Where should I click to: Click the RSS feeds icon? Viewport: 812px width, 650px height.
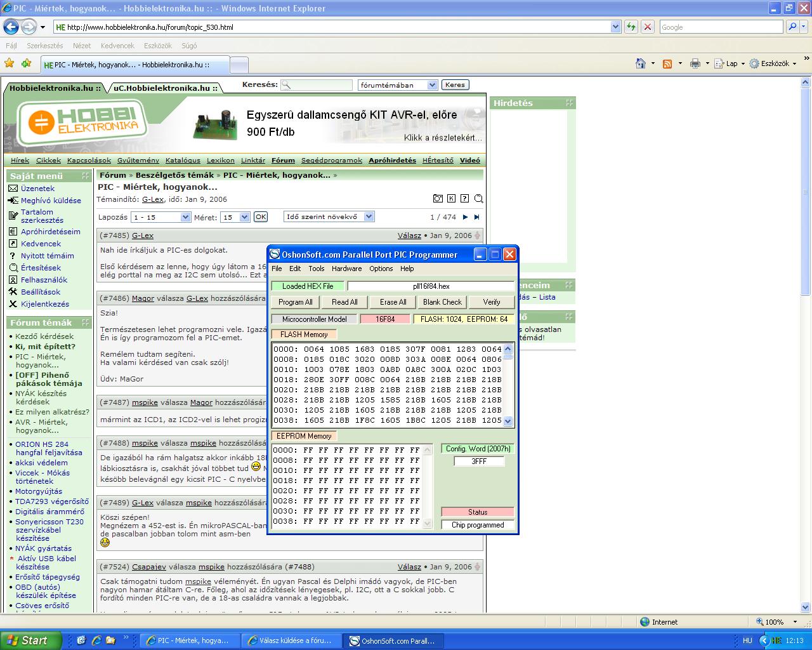pyautogui.click(x=667, y=63)
